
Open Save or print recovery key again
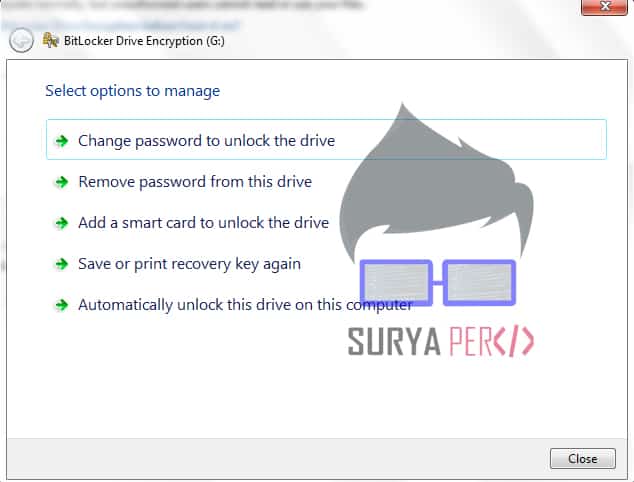pos(189,264)
